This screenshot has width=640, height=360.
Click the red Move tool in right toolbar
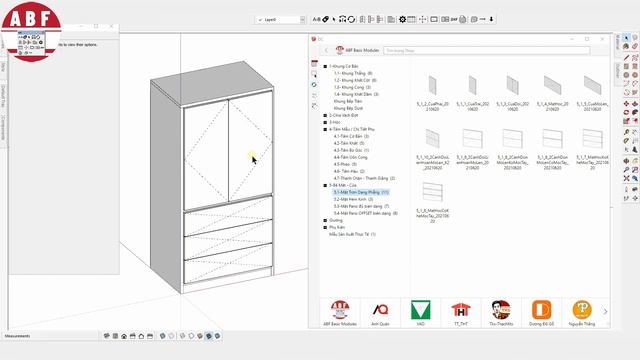coord(627,104)
